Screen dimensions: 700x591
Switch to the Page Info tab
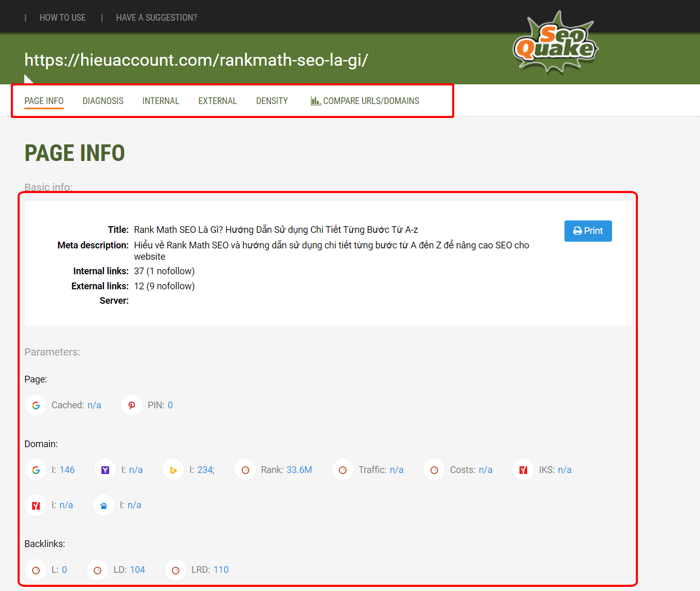coord(44,101)
